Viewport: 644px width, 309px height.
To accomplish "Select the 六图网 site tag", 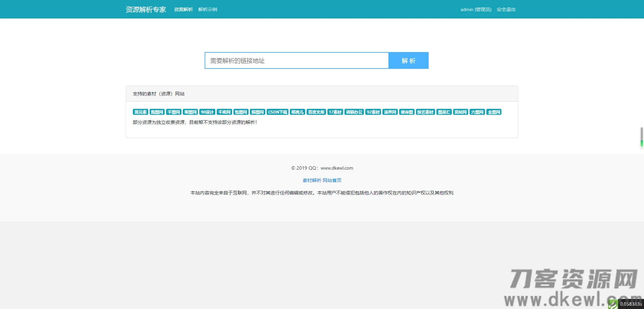I will pos(477,112).
